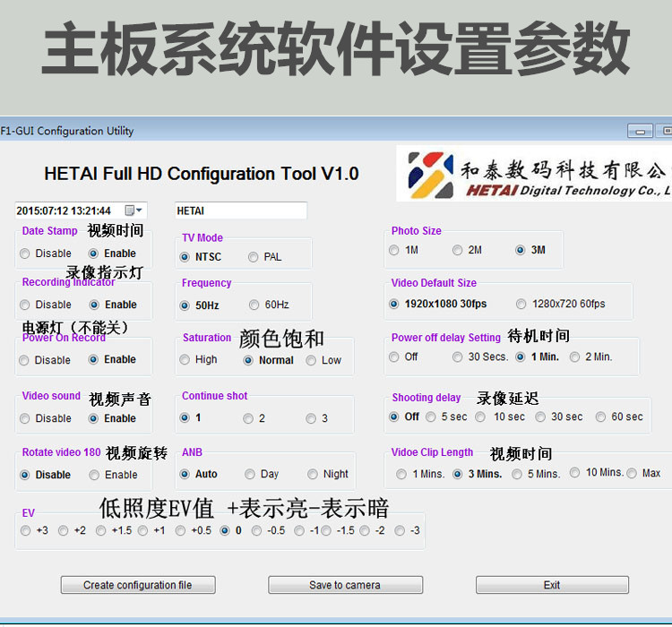Click Create configuration file button
672x627 pixels.
pos(138,585)
